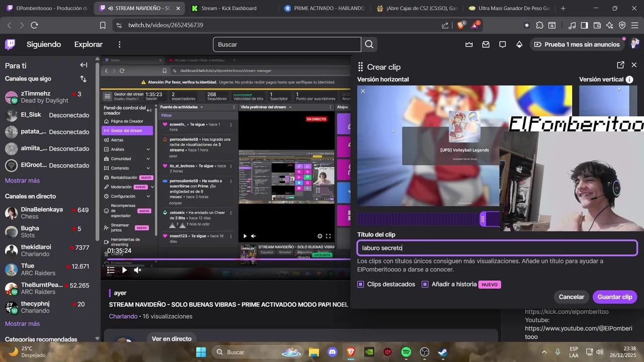The image size is (644, 362).
Task: Open the video chapters list icon
Action: (x=111, y=270)
